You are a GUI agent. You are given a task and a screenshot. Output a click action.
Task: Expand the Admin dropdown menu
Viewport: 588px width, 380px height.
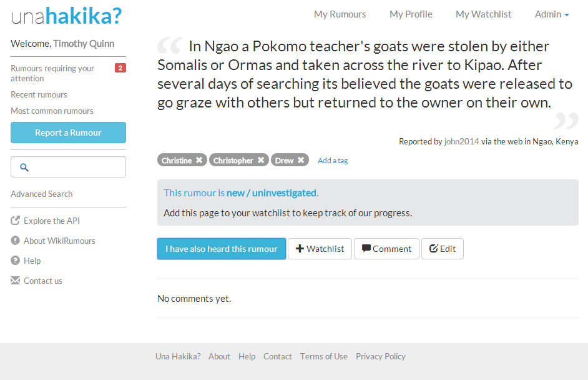(552, 14)
